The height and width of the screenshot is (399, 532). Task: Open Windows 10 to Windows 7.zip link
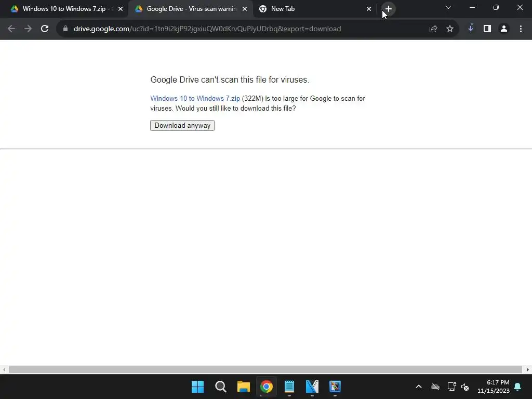tap(195, 98)
